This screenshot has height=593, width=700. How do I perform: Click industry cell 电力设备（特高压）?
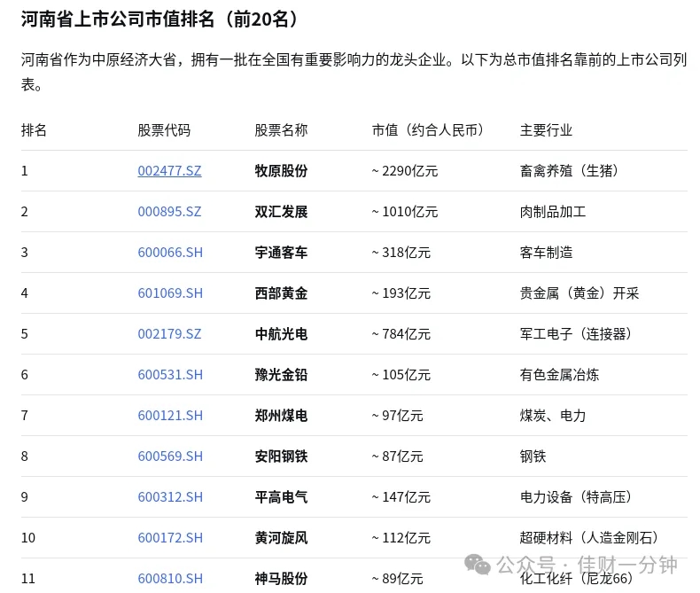click(576, 496)
